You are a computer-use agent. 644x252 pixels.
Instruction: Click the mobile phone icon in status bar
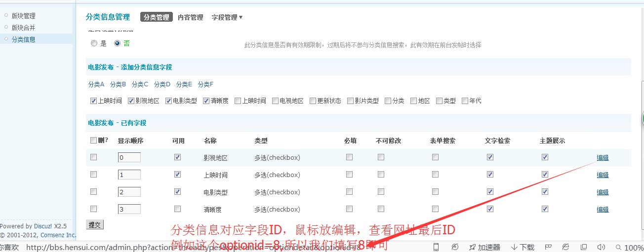(436, 247)
